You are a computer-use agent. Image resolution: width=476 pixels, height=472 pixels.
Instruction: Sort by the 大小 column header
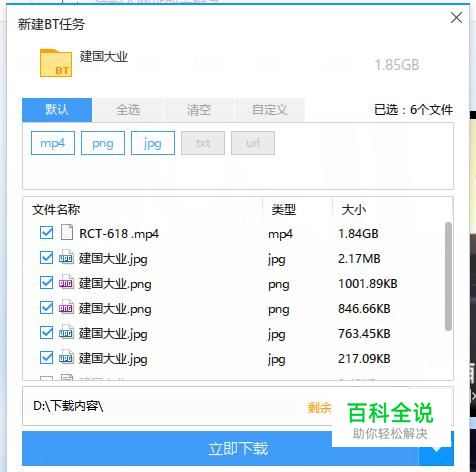point(354,210)
